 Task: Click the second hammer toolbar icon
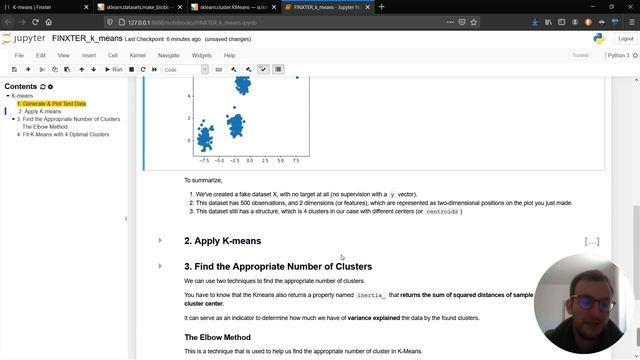pos(248,69)
